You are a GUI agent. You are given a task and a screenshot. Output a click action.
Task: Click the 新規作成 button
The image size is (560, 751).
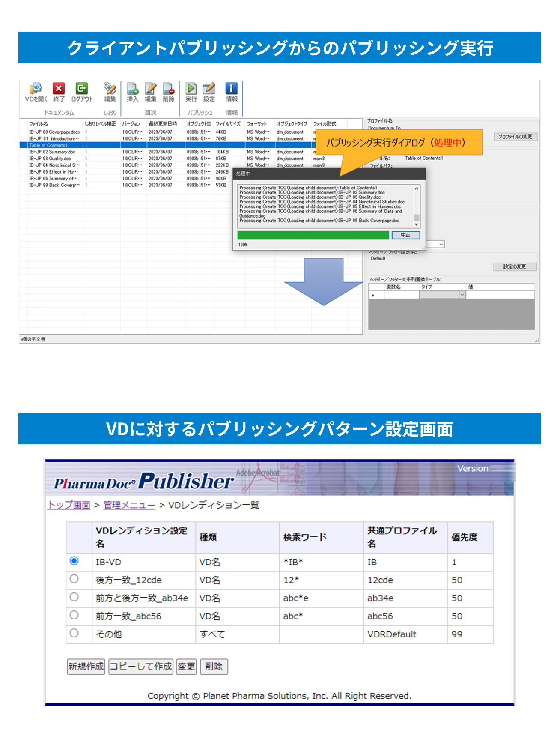coord(86,666)
